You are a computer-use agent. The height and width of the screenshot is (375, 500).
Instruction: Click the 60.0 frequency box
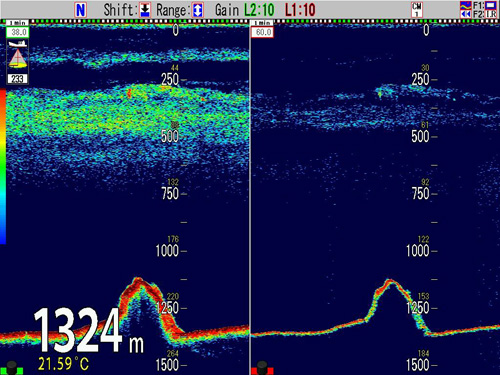[262, 32]
